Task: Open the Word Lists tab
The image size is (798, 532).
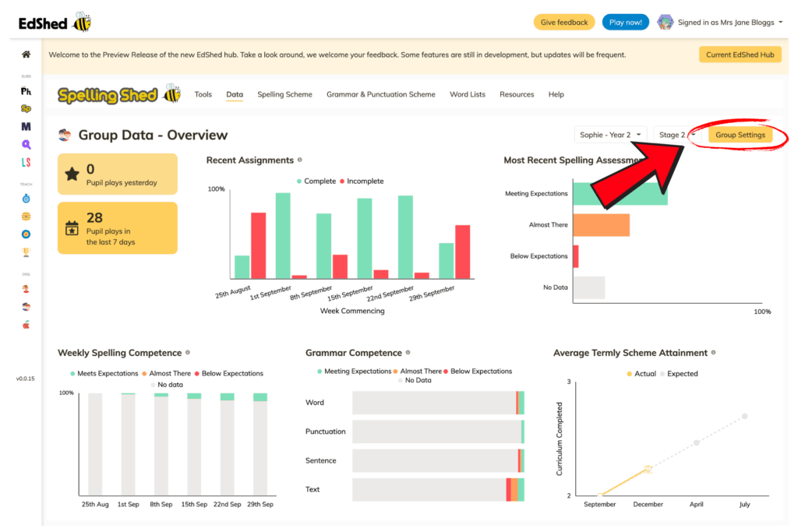Action: click(467, 94)
